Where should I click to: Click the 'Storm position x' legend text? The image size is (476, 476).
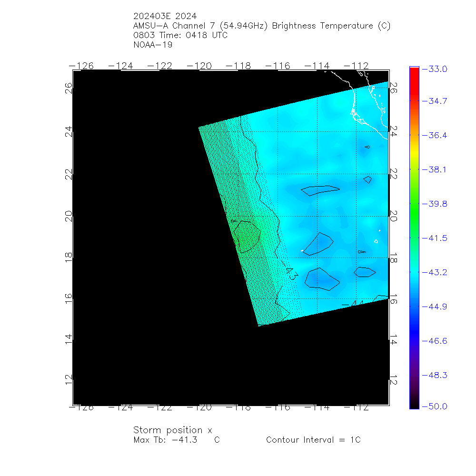(x=172, y=430)
